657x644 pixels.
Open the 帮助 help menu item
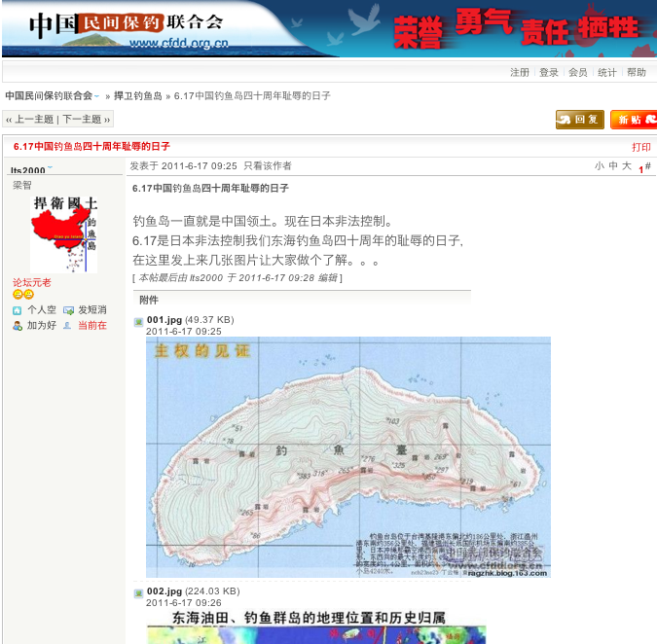coord(636,73)
